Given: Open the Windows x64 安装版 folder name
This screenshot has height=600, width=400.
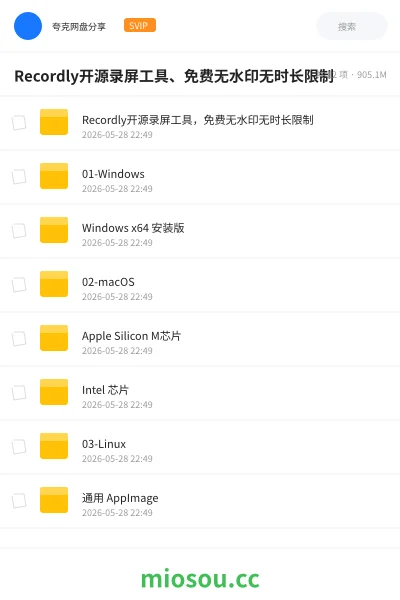Looking at the screenshot, I should pos(133,228).
